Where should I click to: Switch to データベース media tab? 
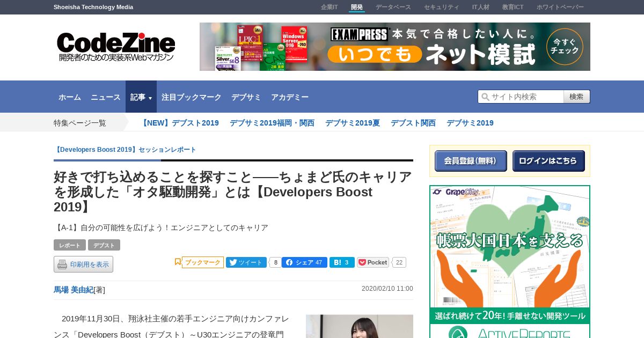(x=393, y=7)
